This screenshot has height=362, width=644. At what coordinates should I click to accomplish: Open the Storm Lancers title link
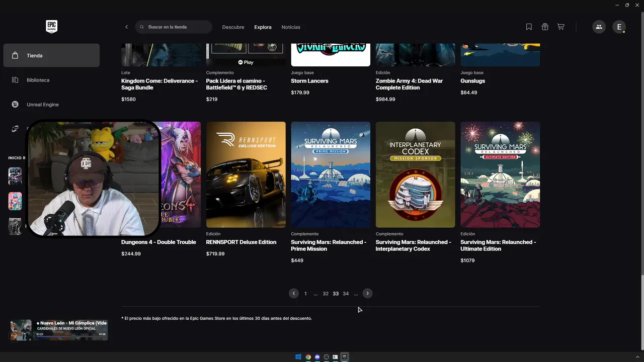pyautogui.click(x=309, y=81)
